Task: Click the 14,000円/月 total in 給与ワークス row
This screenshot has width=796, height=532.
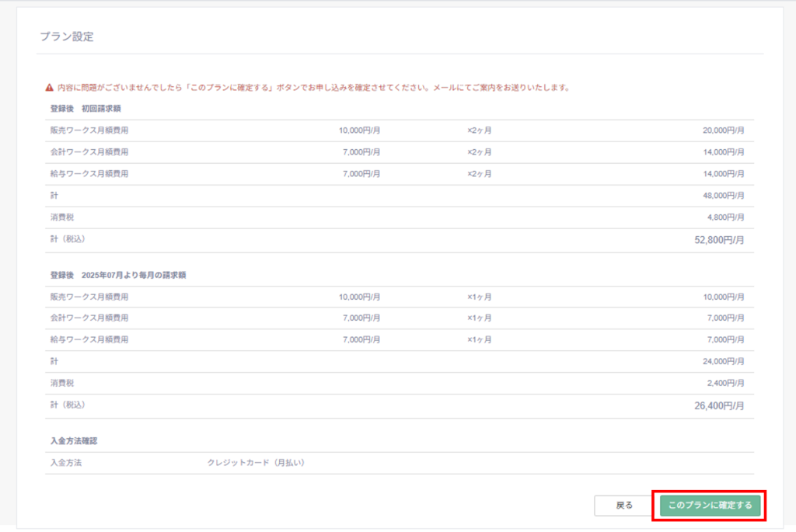Action: pyautogui.click(x=724, y=174)
